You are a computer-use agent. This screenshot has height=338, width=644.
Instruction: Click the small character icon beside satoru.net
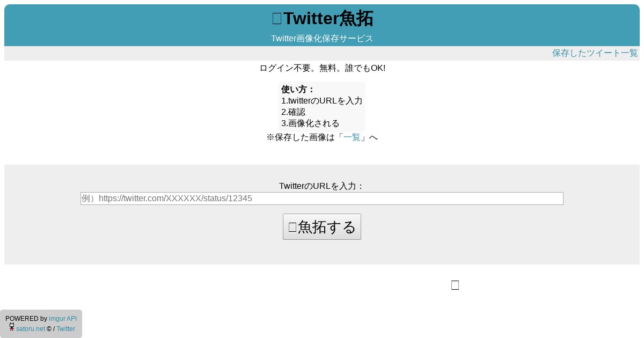click(12, 327)
